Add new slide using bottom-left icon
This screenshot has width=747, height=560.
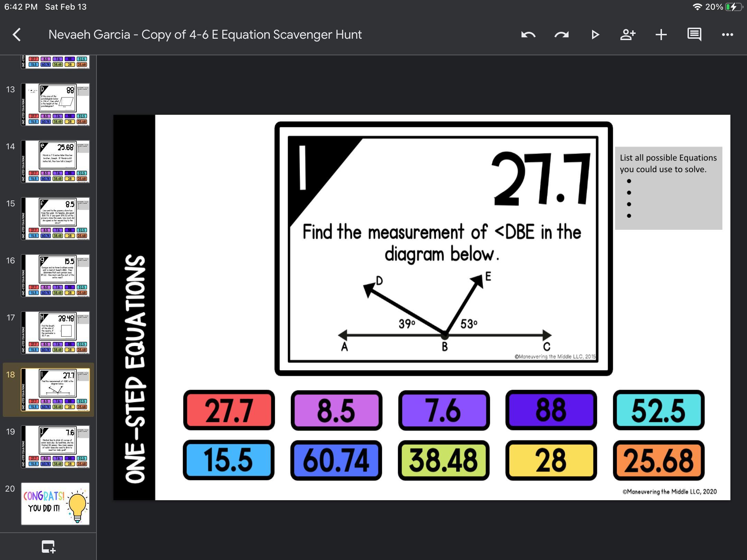48,547
